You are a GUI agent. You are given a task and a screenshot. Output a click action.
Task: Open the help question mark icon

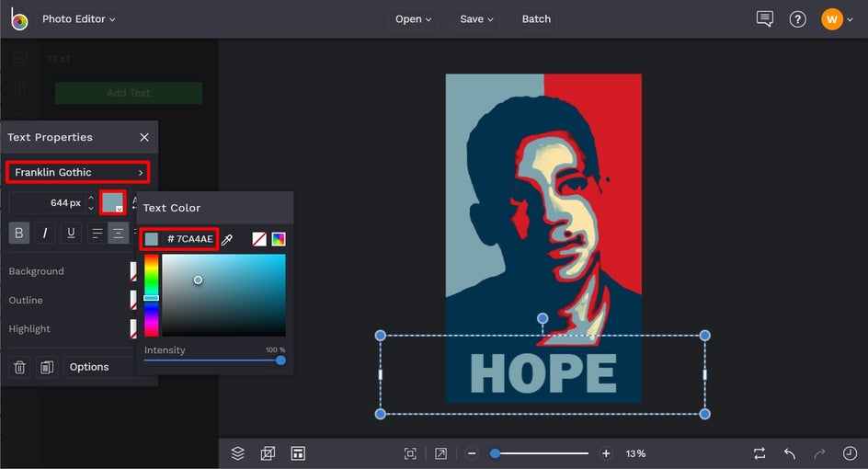click(x=797, y=18)
